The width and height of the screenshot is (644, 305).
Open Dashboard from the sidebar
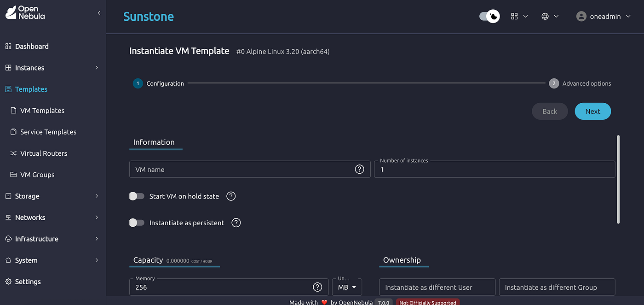pos(53,47)
